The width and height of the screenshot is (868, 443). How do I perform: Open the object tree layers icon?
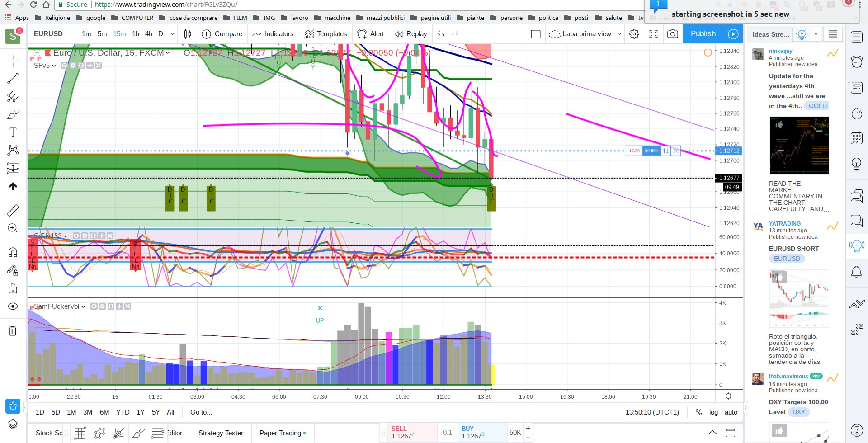click(13, 424)
